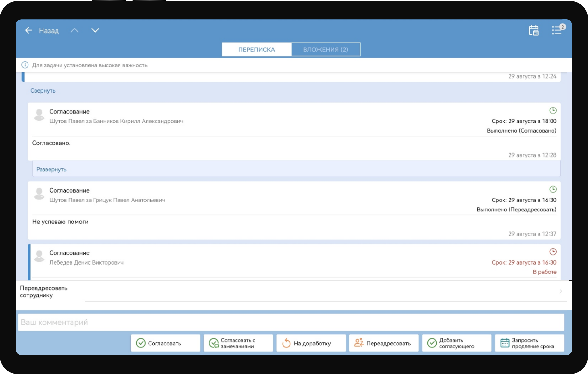Viewport: 588px width, 374px height.
Task: Tap green clock icon on Переадресовать card
Action: point(553,189)
